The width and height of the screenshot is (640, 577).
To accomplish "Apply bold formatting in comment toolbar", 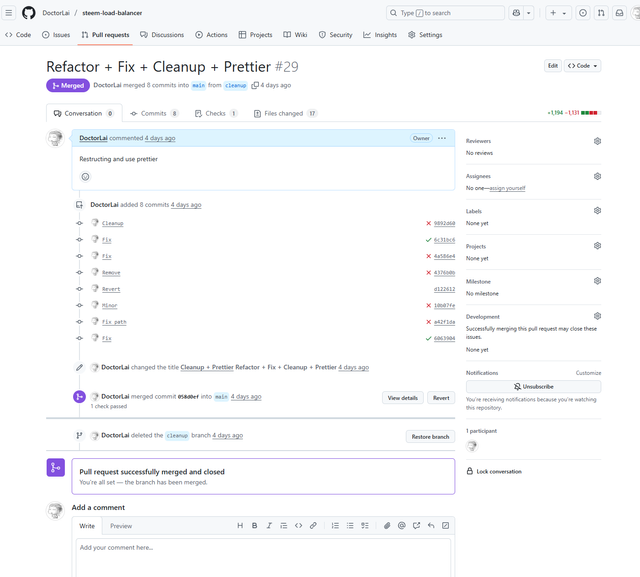I will (254, 526).
